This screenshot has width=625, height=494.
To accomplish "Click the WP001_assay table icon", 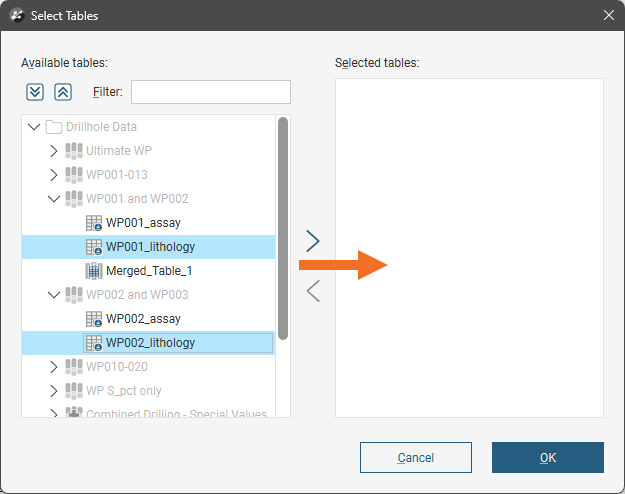I will (x=94, y=223).
